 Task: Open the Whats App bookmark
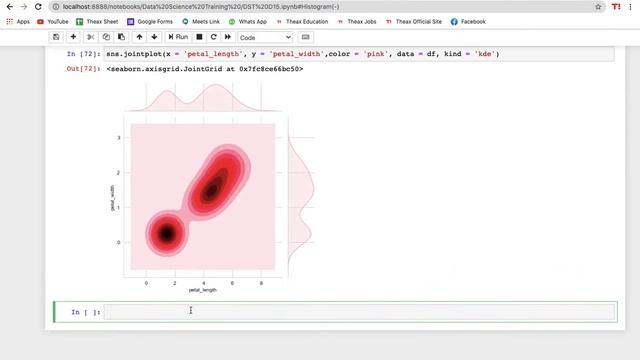click(248, 22)
